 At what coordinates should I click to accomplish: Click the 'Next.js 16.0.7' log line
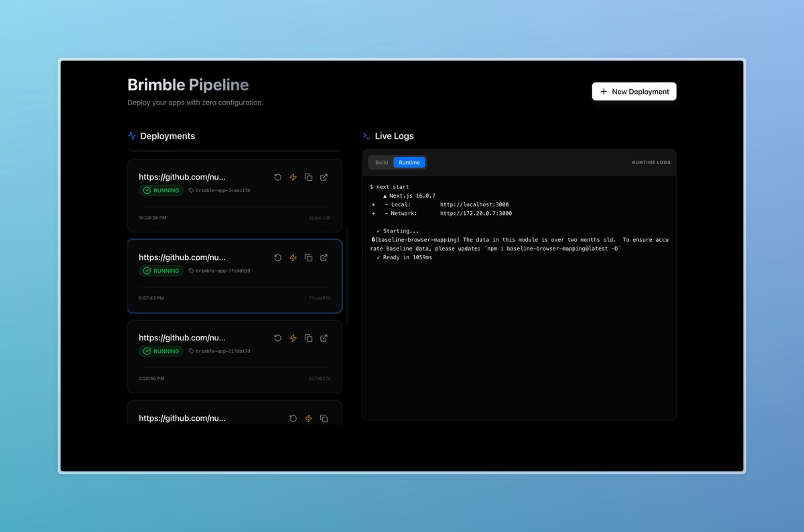coord(409,196)
